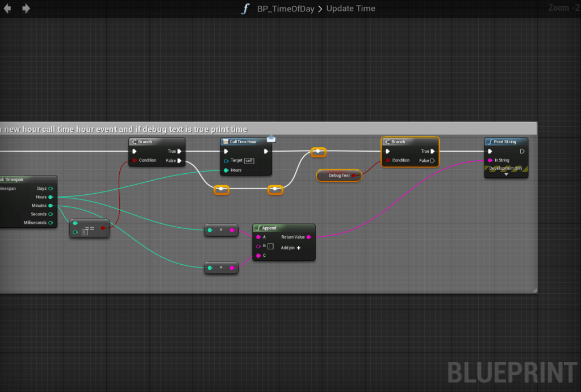Click the B text field on Append
Screen dimensions: 581x392
tap(270, 246)
